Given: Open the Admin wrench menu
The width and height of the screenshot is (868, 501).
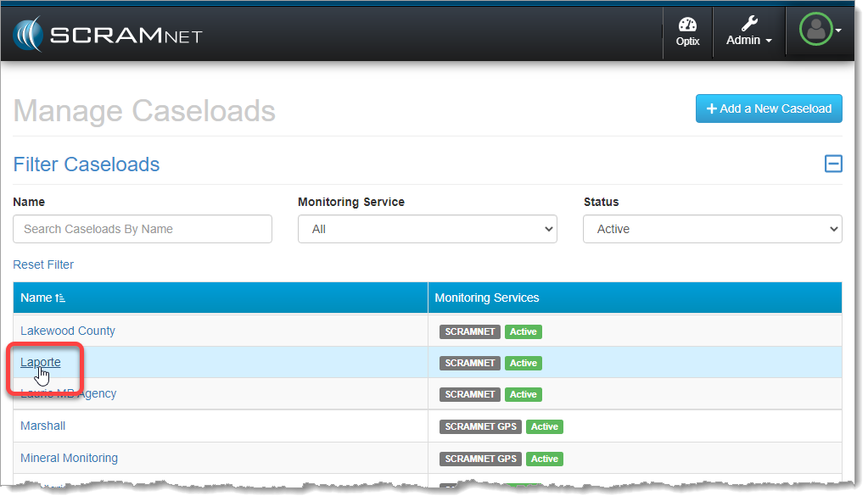Looking at the screenshot, I should [748, 32].
